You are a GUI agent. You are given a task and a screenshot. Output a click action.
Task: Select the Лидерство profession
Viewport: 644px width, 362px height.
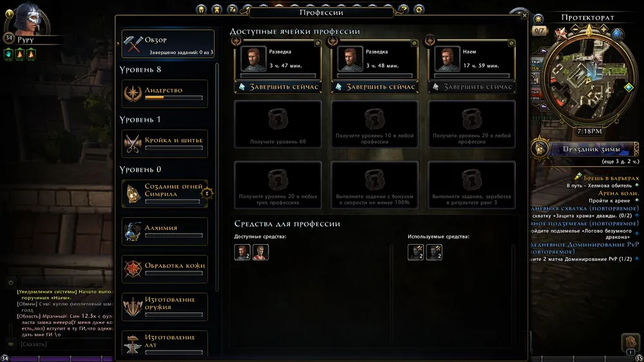pyautogui.click(x=165, y=93)
